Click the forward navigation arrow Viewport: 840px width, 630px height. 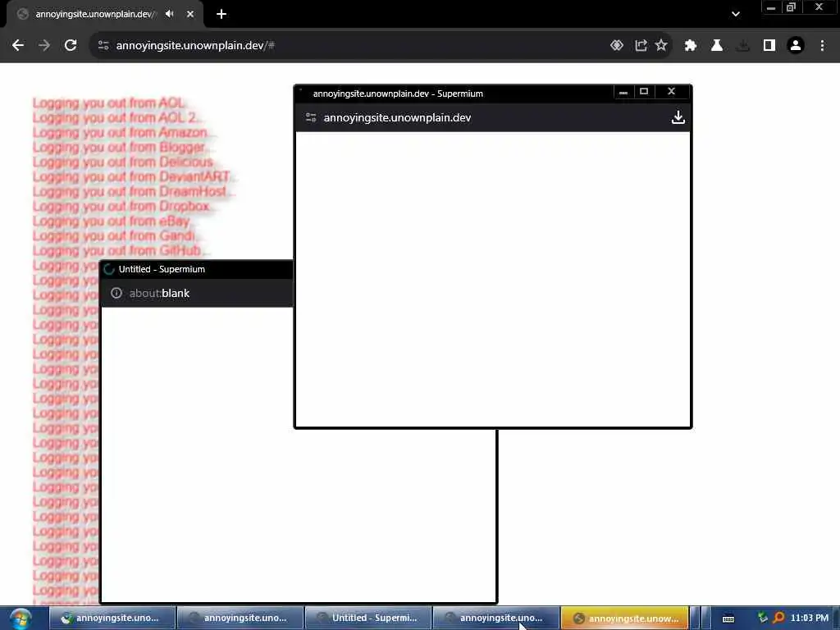pyautogui.click(x=44, y=46)
